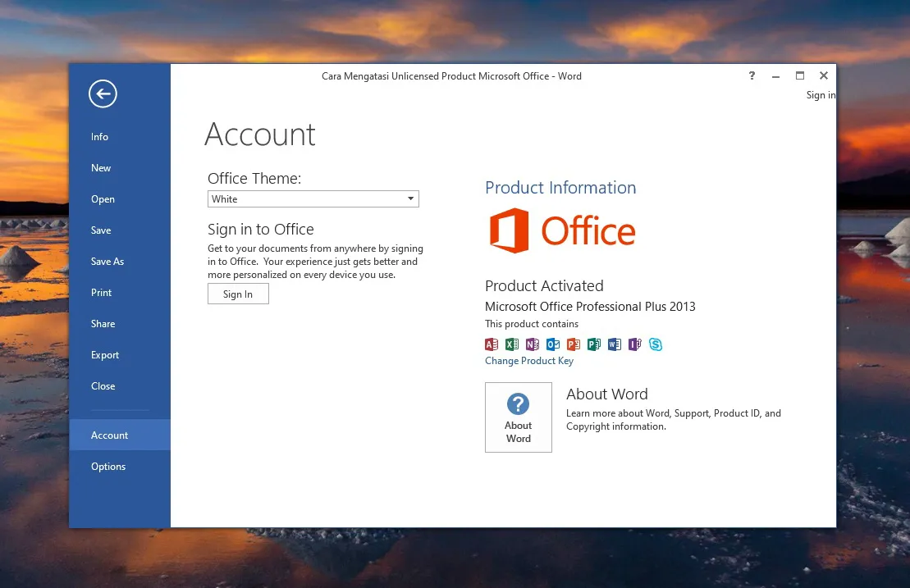Open the PowerPoint icon

pos(573,344)
